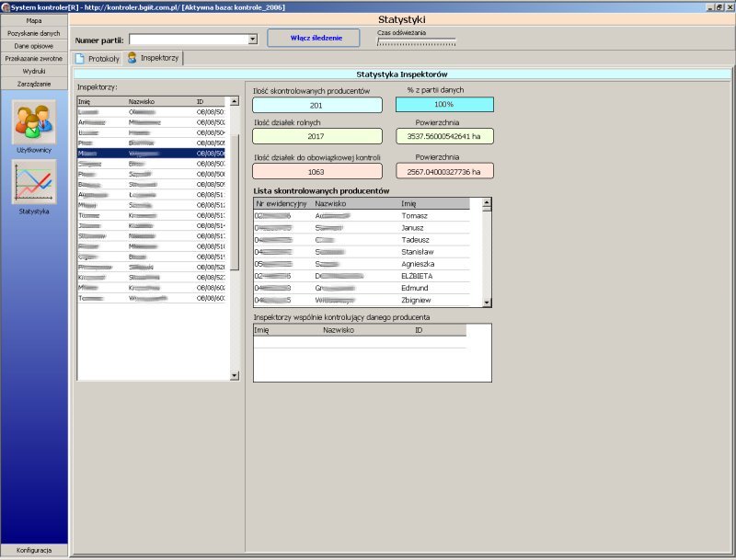
Task: Open Przekazanie zwrotne section
Action: click(x=34, y=59)
